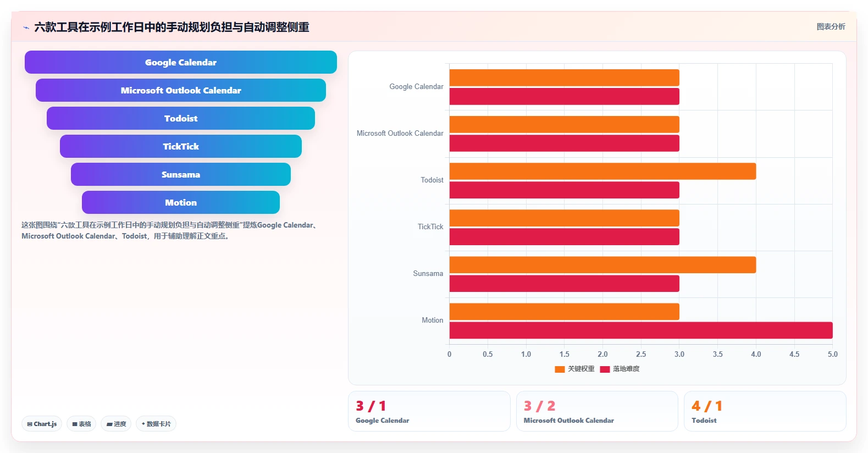Click the 图表分析 label in the header

[x=831, y=26]
